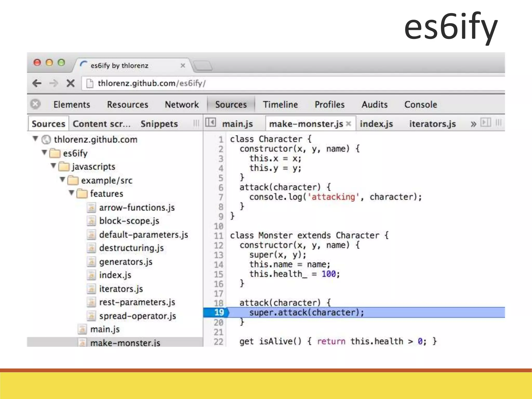532x399 pixels.
Task: Collapse the thlorenz.github.com tree node
Action: tap(36, 138)
